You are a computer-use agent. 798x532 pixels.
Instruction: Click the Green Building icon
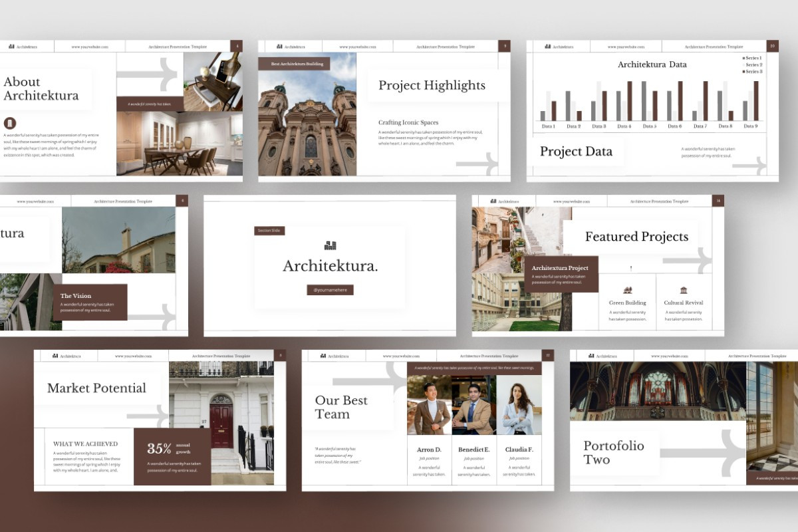tap(627, 290)
